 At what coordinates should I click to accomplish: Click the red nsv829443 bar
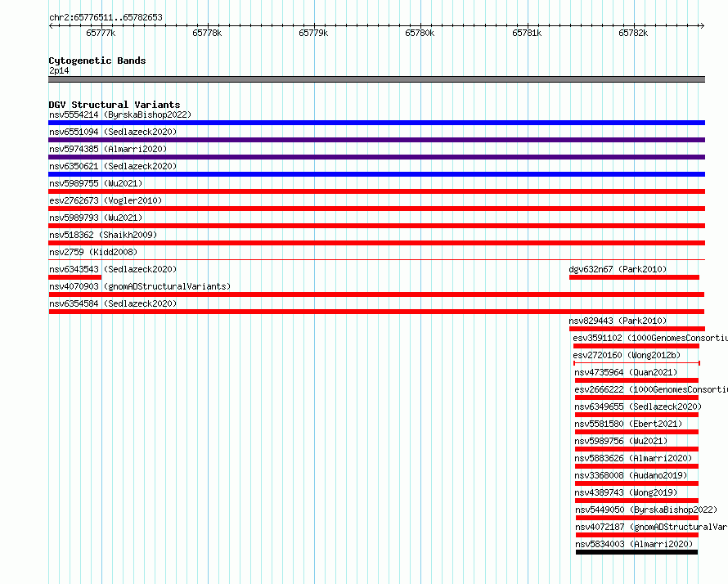tap(637, 329)
